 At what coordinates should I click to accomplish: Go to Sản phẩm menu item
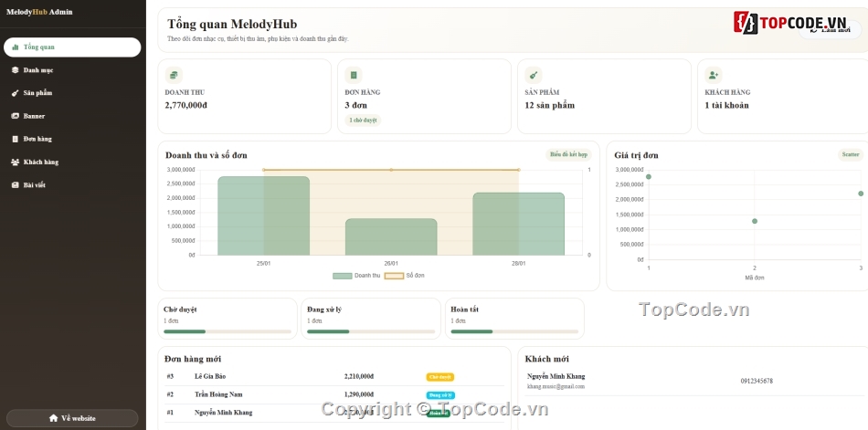pos(72,93)
